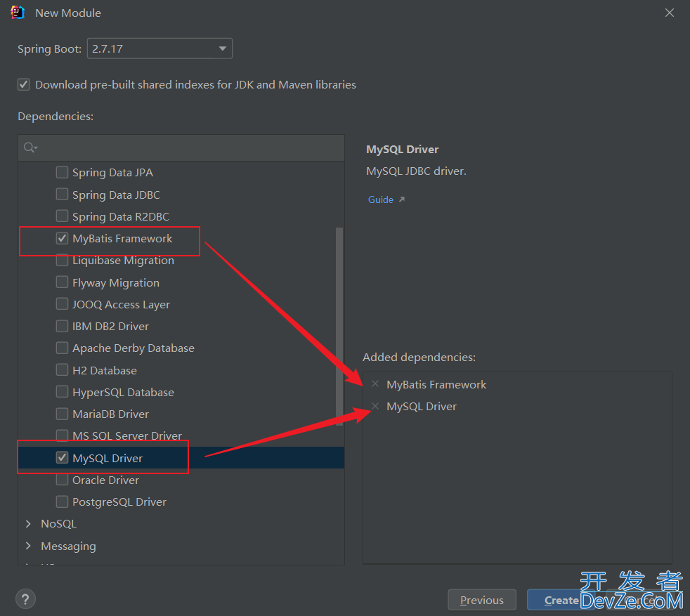690x616 pixels.
Task: Check the H2 Database checkbox
Action: coord(62,370)
